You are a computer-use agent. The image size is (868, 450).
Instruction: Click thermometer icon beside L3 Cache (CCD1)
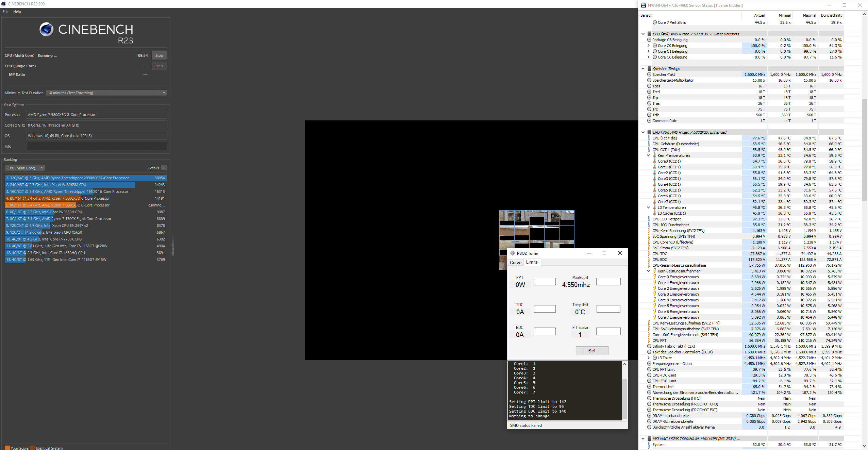[655, 213]
